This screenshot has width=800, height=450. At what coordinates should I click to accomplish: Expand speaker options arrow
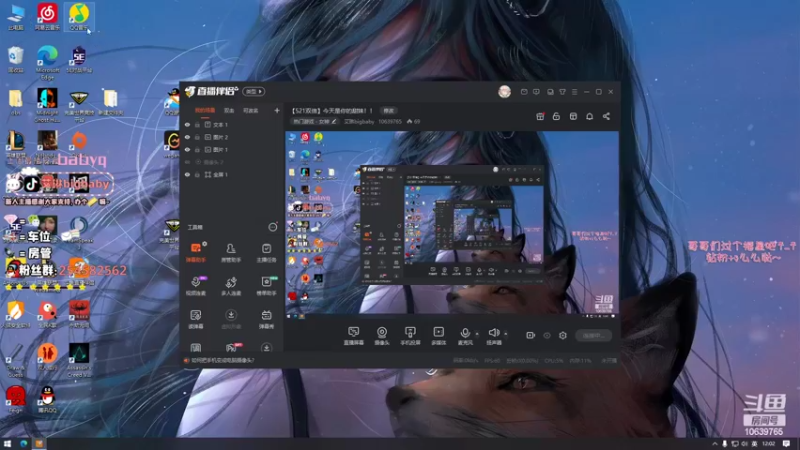[x=506, y=334]
